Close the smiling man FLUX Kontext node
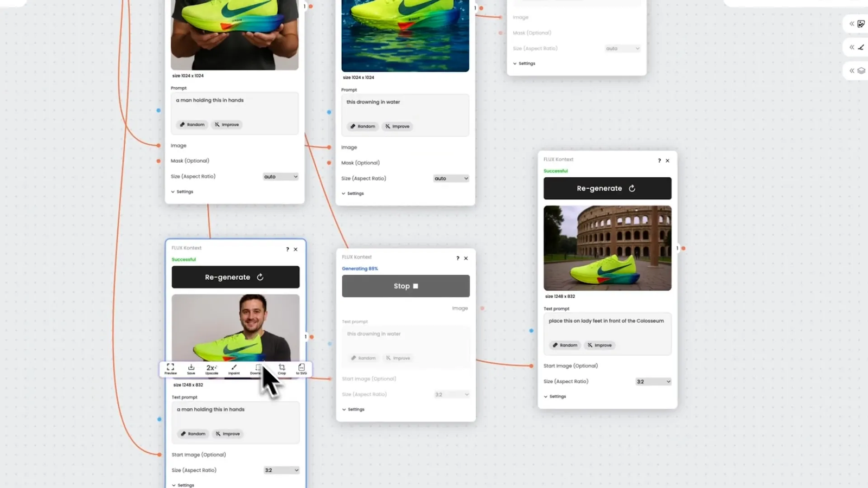 296,249
